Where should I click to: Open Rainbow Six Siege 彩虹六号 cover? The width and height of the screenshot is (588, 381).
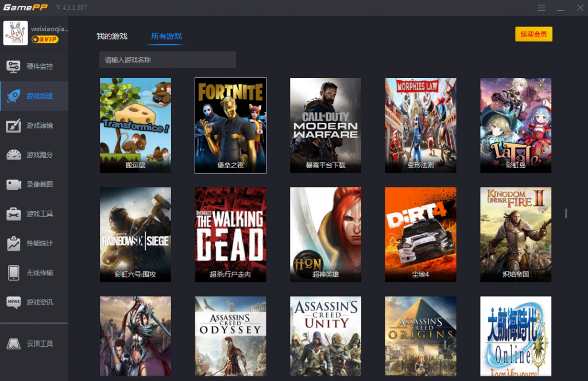pyautogui.click(x=136, y=235)
